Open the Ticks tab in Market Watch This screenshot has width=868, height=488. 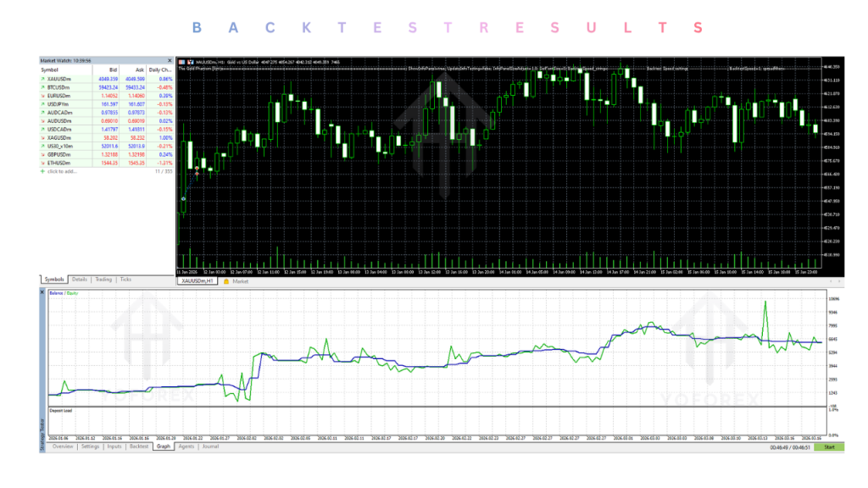(125, 280)
